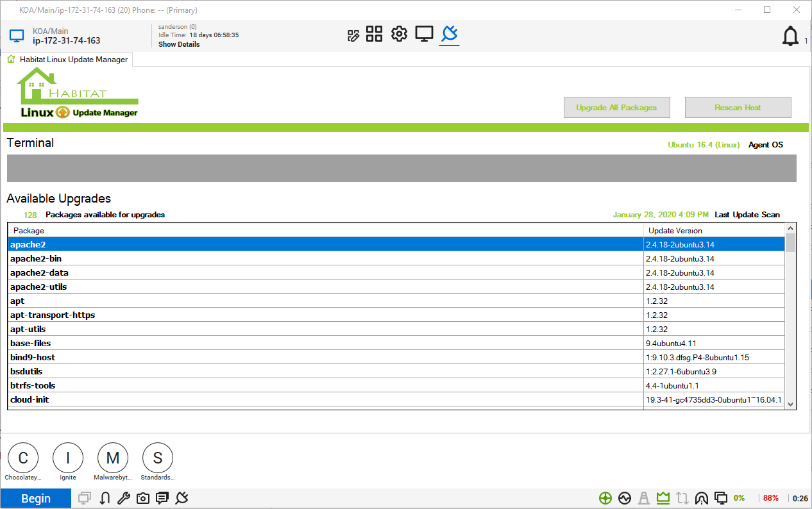
Task: Select the apt-transport-https package row
Action: pos(396,315)
